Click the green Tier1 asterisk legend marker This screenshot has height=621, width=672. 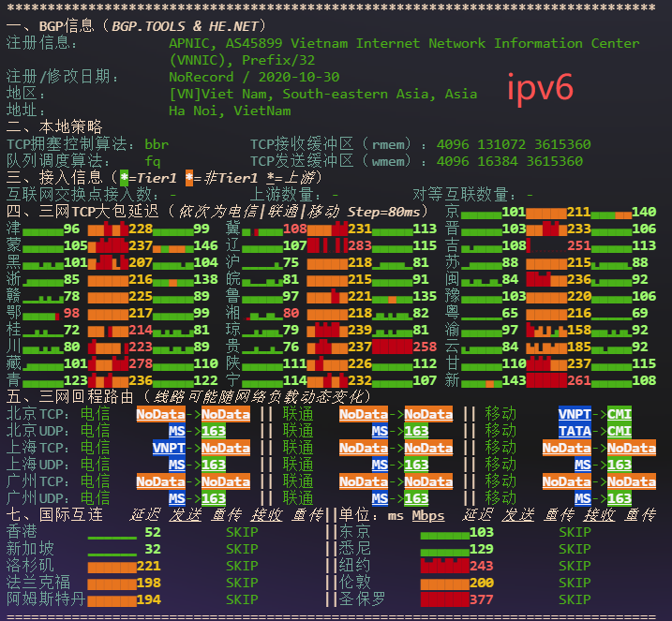pyautogui.click(x=125, y=178)
